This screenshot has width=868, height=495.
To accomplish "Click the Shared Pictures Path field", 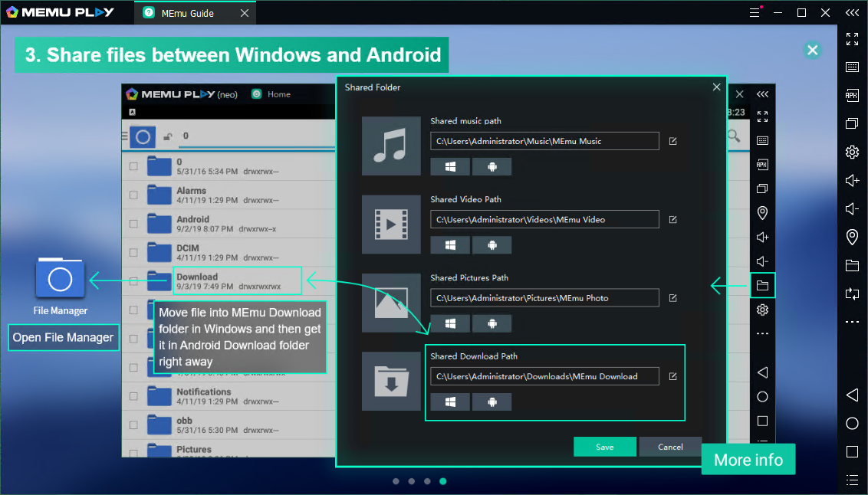I will 544,298.
